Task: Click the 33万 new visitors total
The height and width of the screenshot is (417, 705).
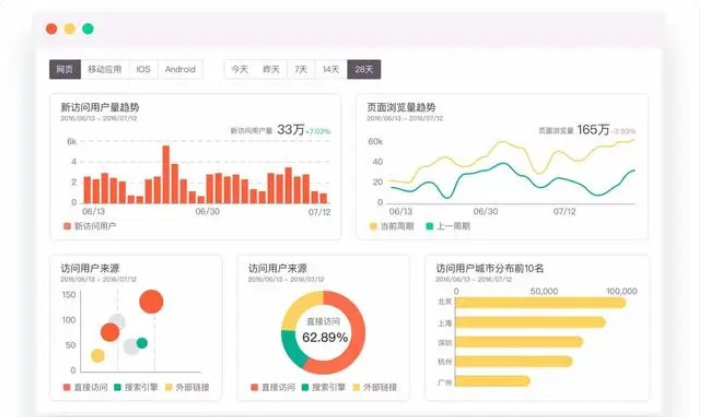Action: 290,130
